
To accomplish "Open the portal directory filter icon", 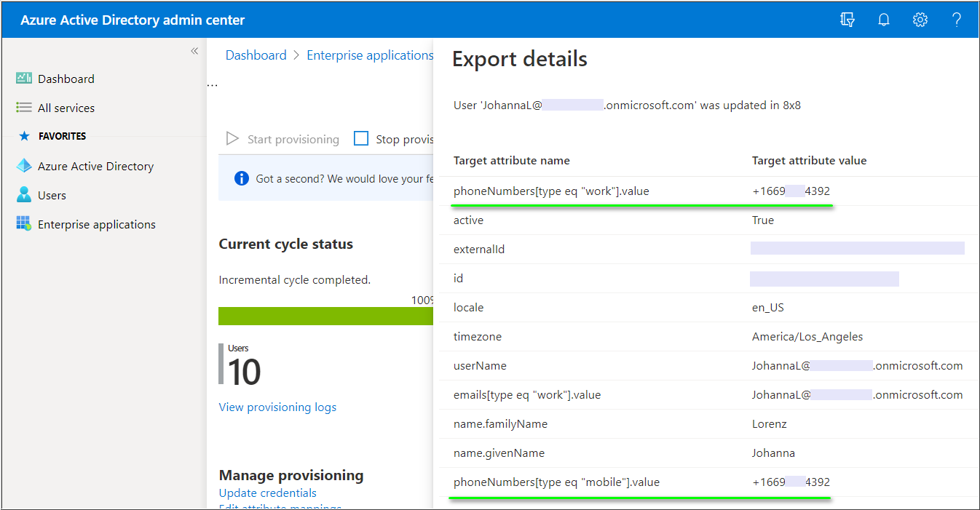I will (847, 20).
